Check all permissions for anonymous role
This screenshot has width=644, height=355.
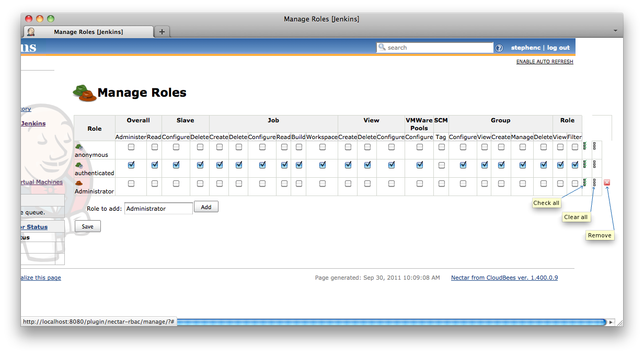(x=584, y=146)
